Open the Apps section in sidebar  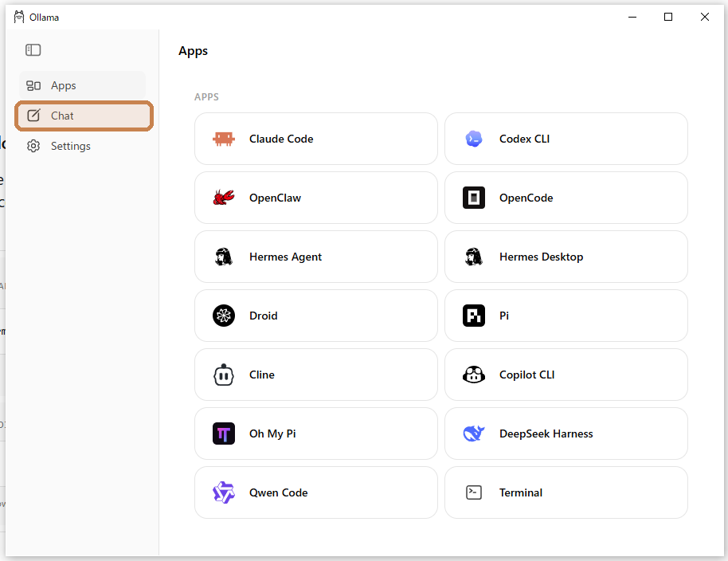[83, 85]
